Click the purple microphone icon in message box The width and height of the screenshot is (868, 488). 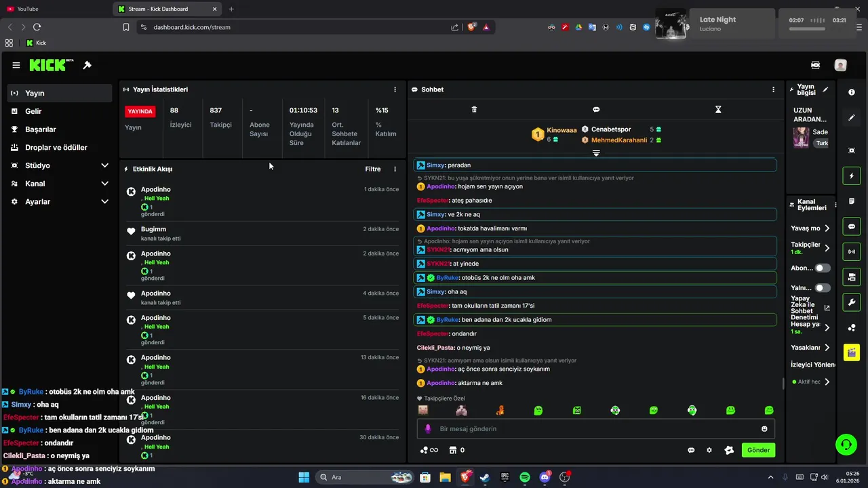click(x=428, y=429)
